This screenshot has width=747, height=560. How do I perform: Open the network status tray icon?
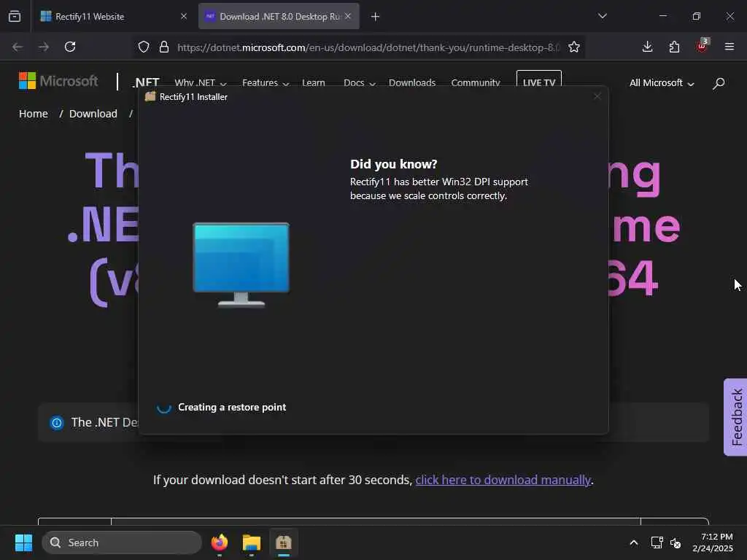pyautogui.click(x=657, y=542)
